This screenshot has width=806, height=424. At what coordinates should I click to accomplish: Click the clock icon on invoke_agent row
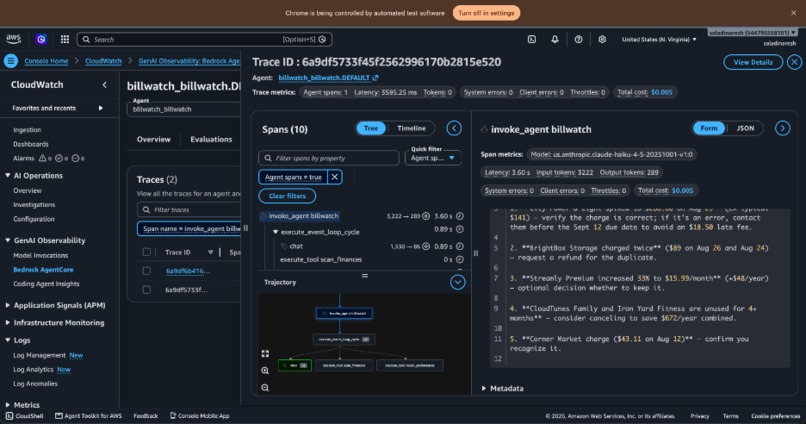point(460,216)
